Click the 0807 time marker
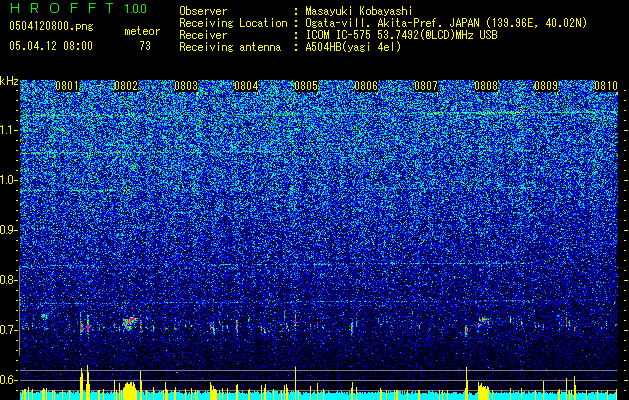 (x=426, y=86)
